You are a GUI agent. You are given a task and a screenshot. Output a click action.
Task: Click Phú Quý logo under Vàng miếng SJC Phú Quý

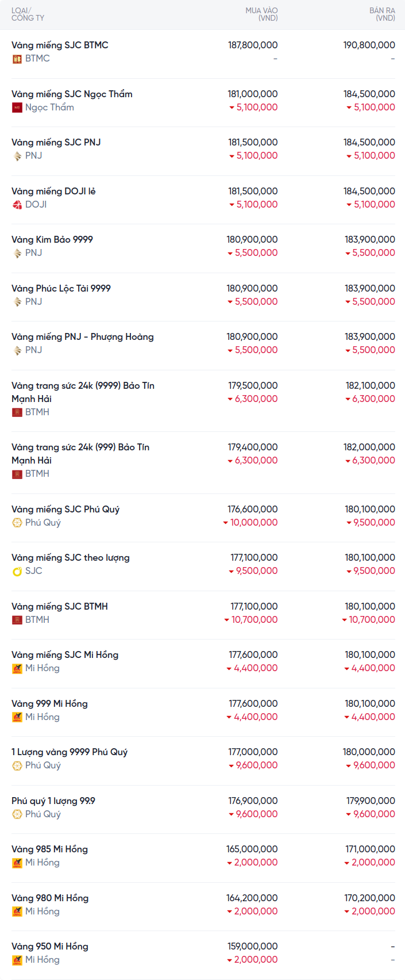coord(17,523)
